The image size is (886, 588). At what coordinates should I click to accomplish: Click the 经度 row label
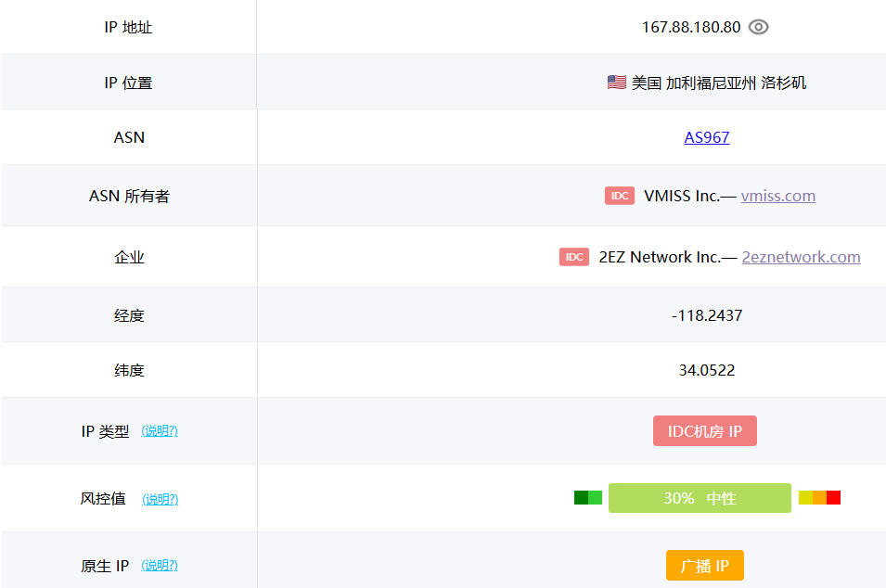click(x=129, y=315)
